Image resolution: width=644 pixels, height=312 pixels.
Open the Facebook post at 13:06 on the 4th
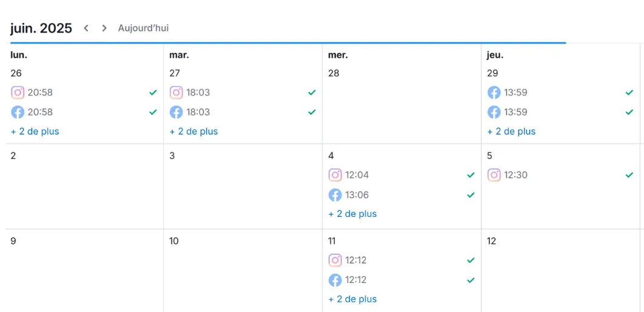(x=401, y=194)
